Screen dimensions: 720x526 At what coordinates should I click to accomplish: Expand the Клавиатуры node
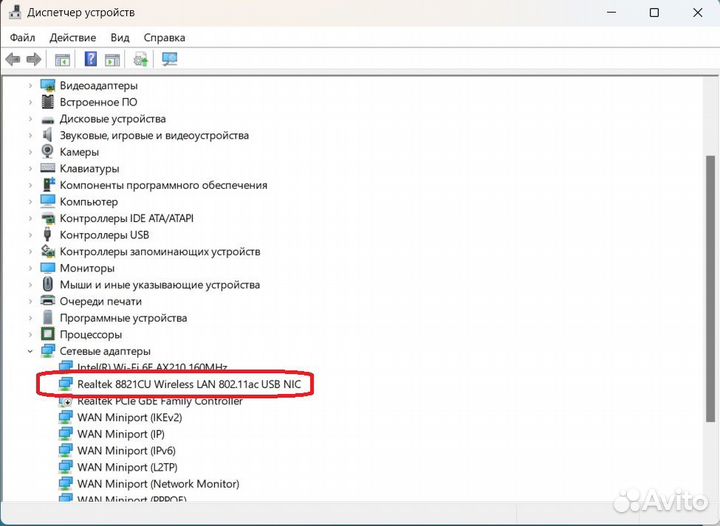coord(30,168)
